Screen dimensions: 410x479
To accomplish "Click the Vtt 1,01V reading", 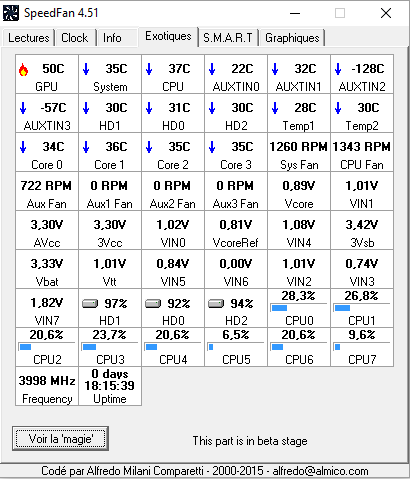I will point(110,269).
